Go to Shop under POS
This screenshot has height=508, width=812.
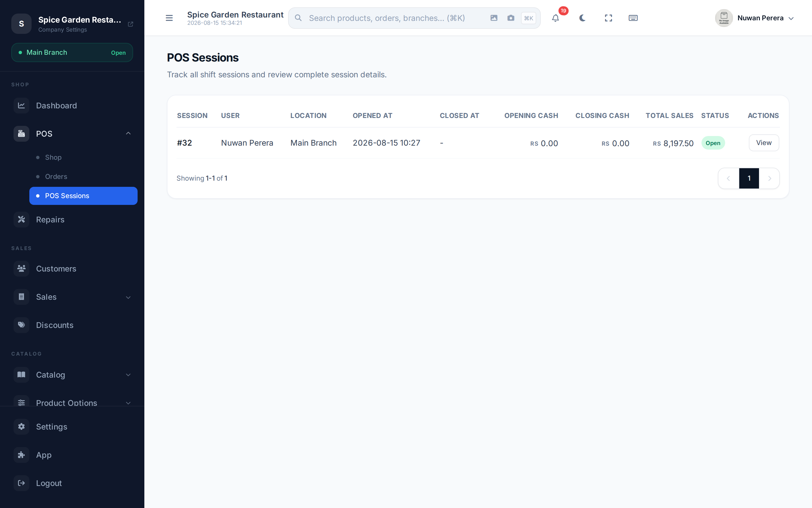(83, 157)
